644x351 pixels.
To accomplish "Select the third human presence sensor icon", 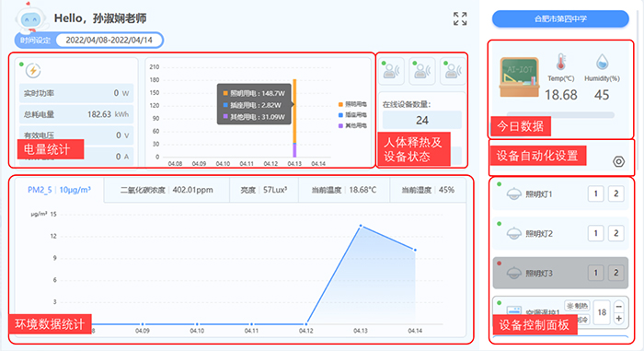I will coord(453,71).
